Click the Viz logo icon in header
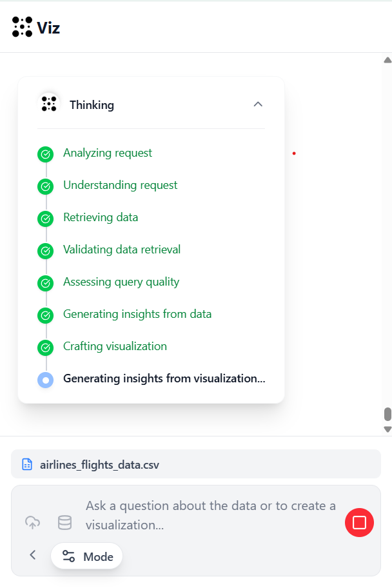This screenshot has height=588, width=392. click(x=22, y=27)
